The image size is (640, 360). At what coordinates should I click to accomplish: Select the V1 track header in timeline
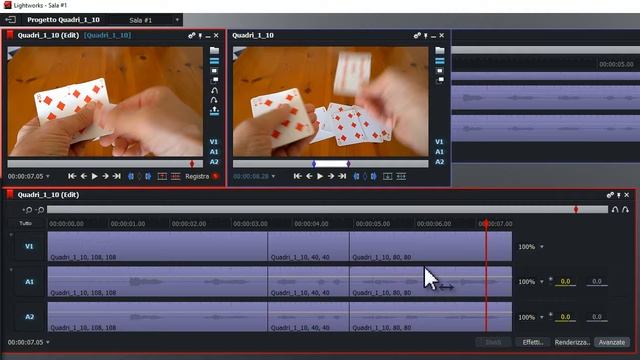click(x=29, y=247)
